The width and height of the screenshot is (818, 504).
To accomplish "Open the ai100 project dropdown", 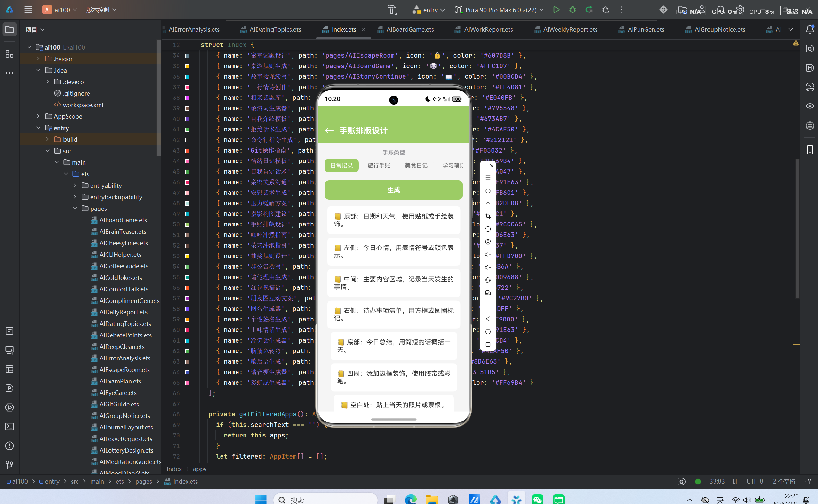I will pos(59,10).
